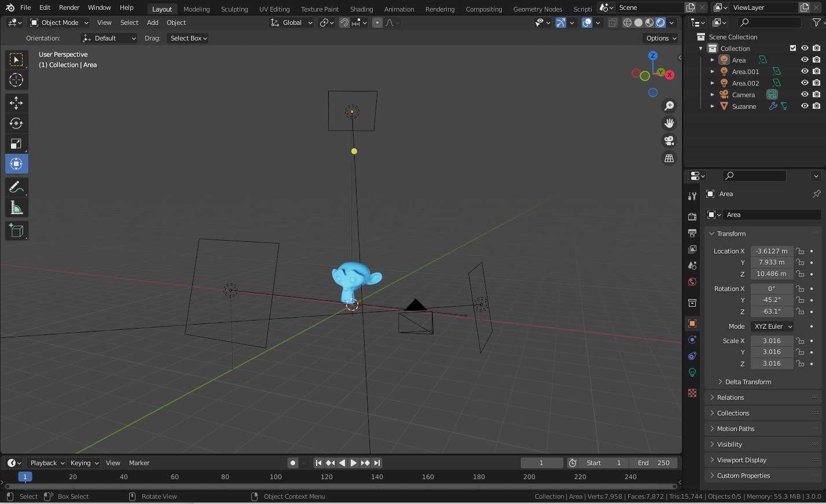Uncheck the Collection checkbox

click(792, 48)
